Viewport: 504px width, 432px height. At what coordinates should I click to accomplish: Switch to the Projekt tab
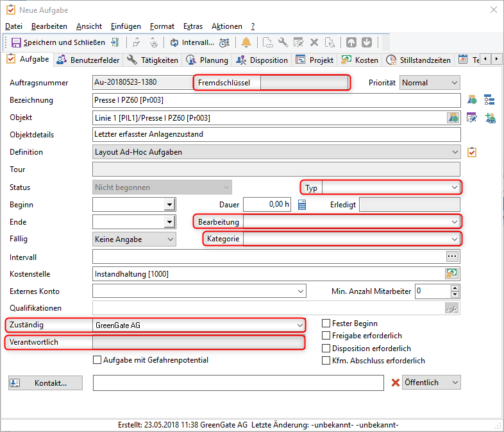315,60
